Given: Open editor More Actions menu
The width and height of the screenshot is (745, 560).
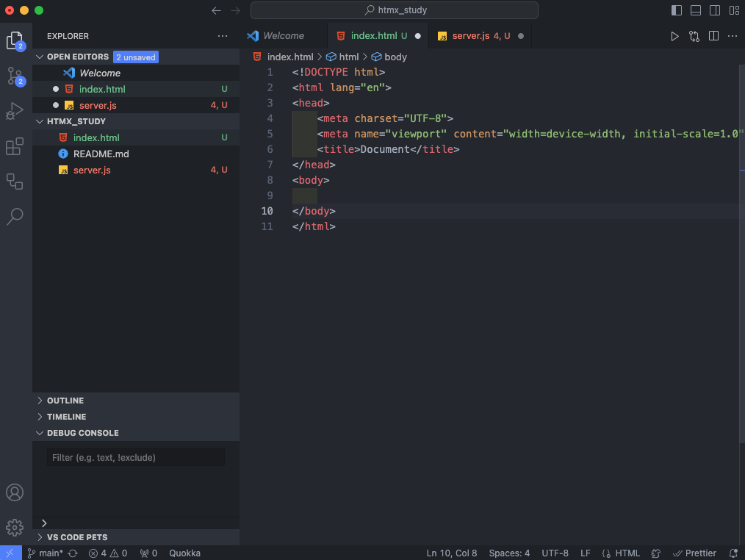Looking at the screenshot, I should pos(733,36).
